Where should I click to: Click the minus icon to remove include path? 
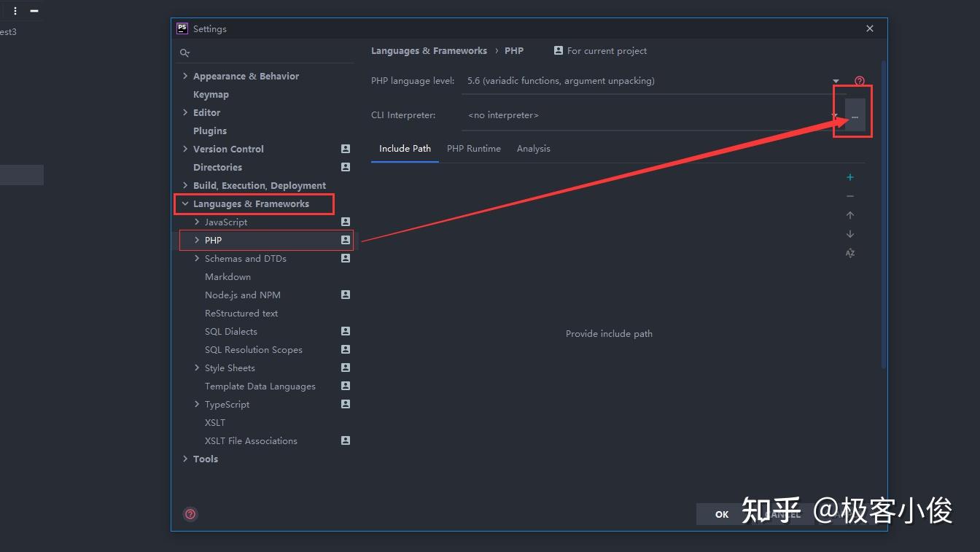point(849,195)
